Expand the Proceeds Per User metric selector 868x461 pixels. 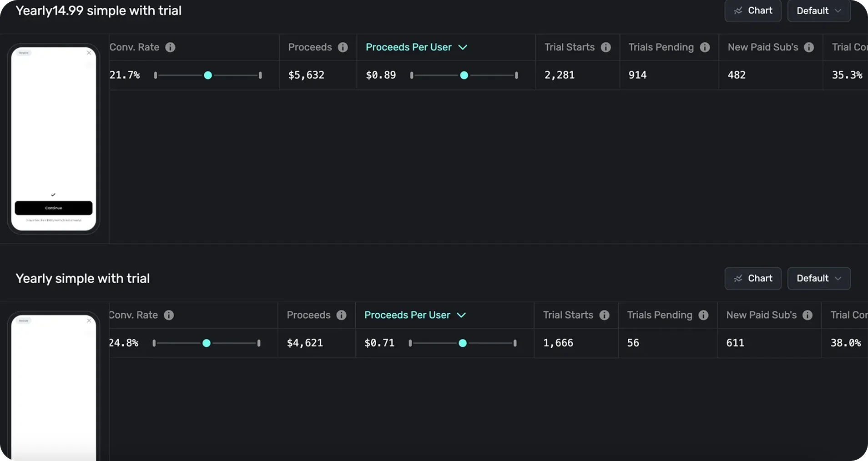coord(463,47)
